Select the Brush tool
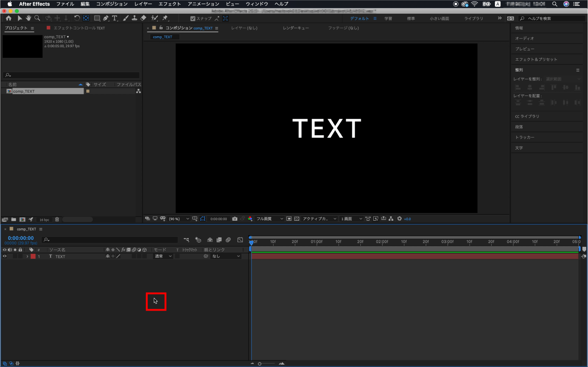The width and height of the screenshot is (588, 367). (125, 18)
